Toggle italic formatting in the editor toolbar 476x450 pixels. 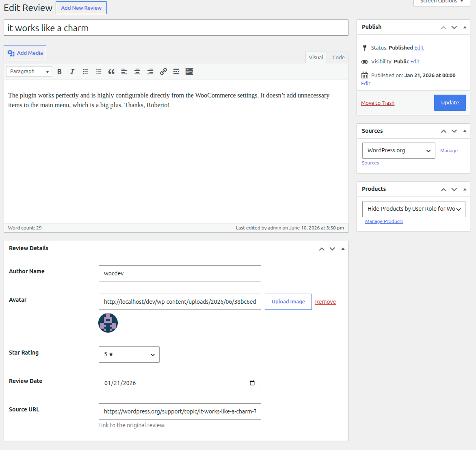click(x=72, y=71)
